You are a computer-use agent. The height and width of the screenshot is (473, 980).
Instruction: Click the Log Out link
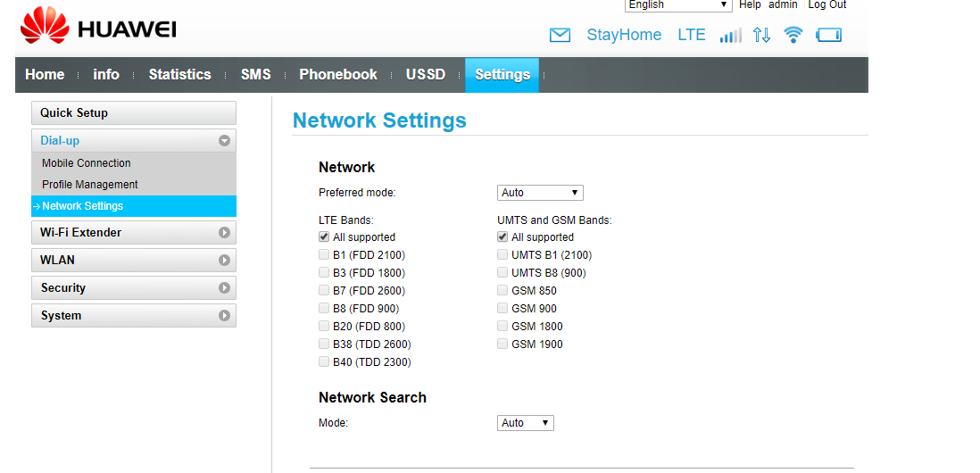tap(826, 5)
